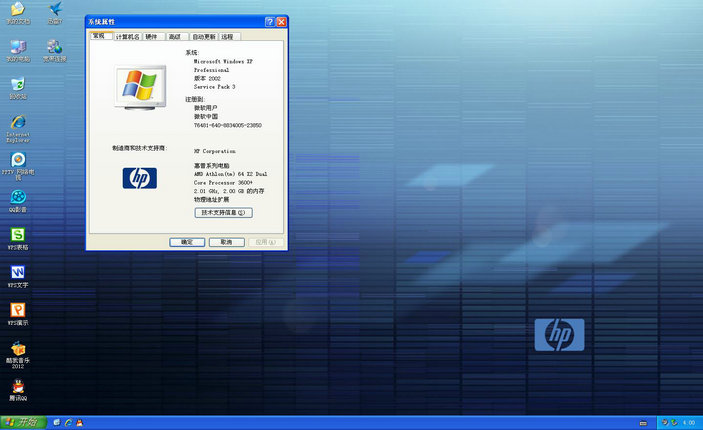Image resolution: width=703 pixels, height=430 pixels.
Task: Click the 技术支持信息 button
Action: (x=223, y=213)
